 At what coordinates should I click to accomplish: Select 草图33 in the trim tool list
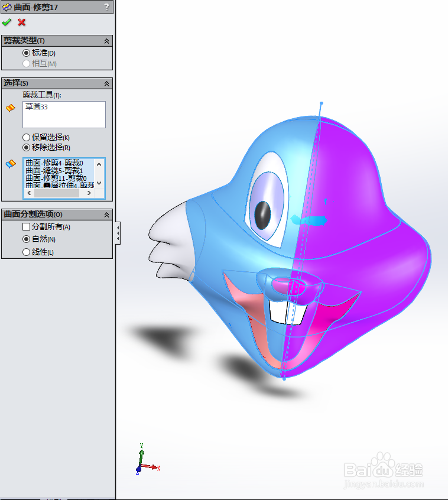(37, 106)
